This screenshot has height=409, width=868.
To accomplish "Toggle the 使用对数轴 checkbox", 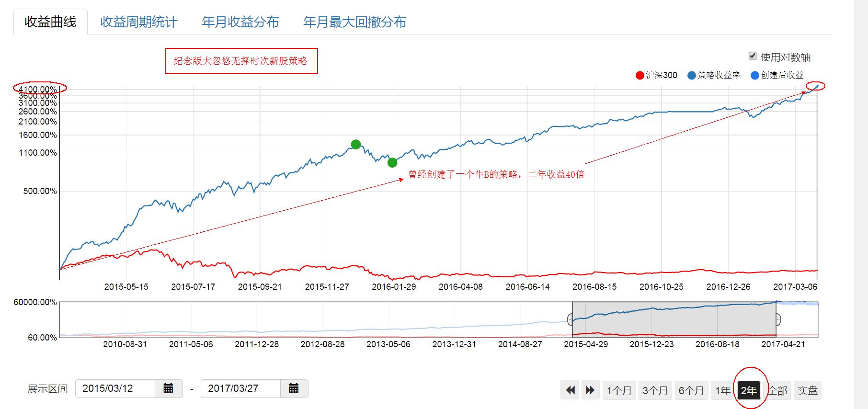I will point(753,56).
